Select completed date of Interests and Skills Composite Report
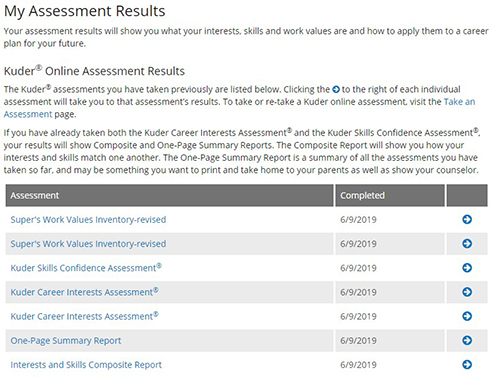The width and height of the screenshot is (500, 389). 358,365
